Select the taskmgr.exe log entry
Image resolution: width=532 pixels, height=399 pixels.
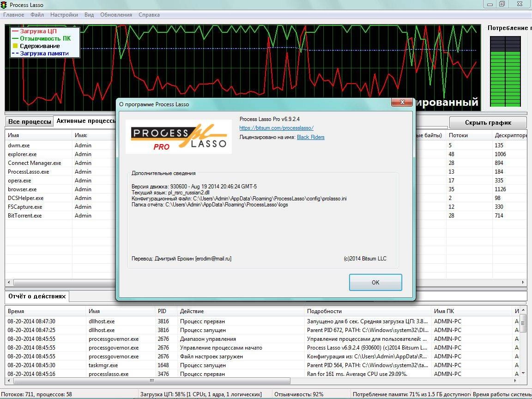coord(262,365)
